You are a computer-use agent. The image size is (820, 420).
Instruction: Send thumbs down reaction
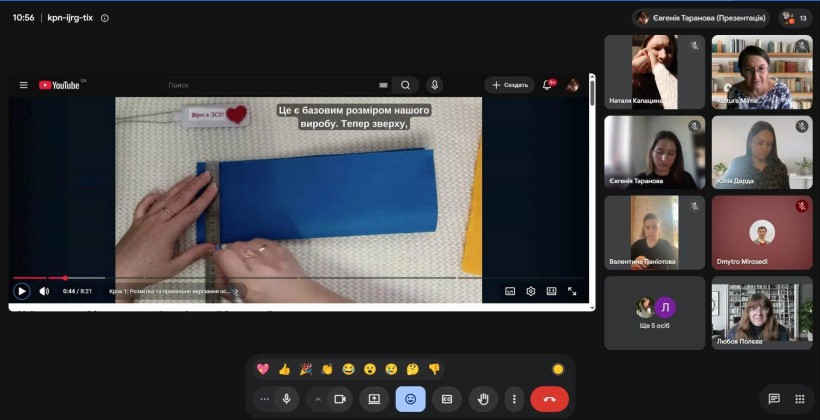pos(434,369)
